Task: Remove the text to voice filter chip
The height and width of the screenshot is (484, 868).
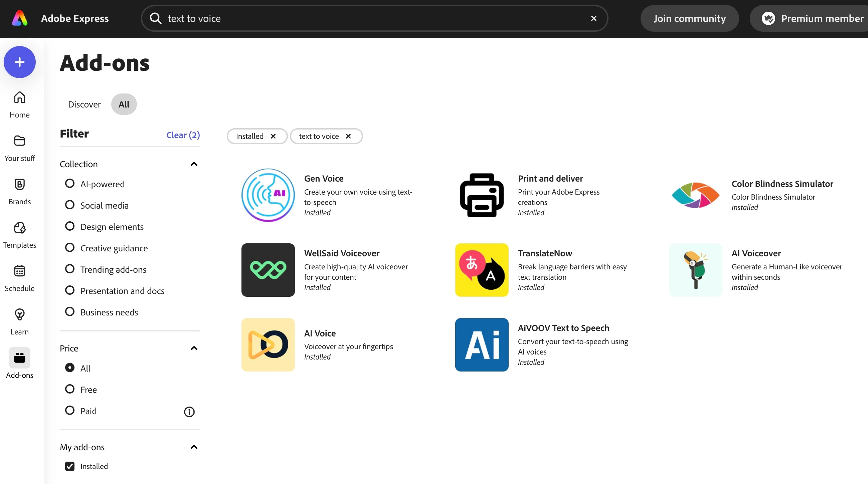Action: click(348, 136)
